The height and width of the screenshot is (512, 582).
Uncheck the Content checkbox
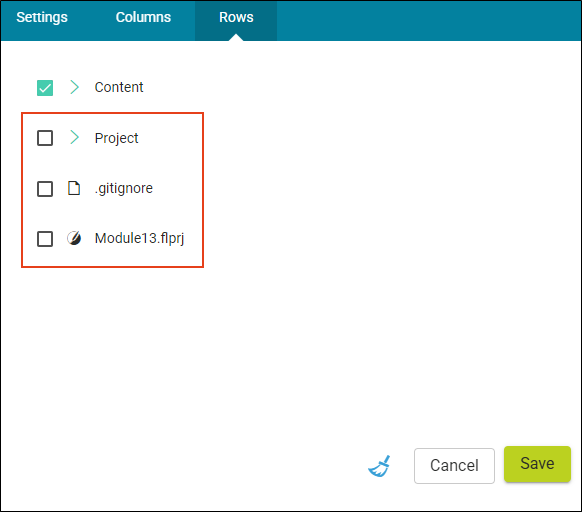coord(45,88)
